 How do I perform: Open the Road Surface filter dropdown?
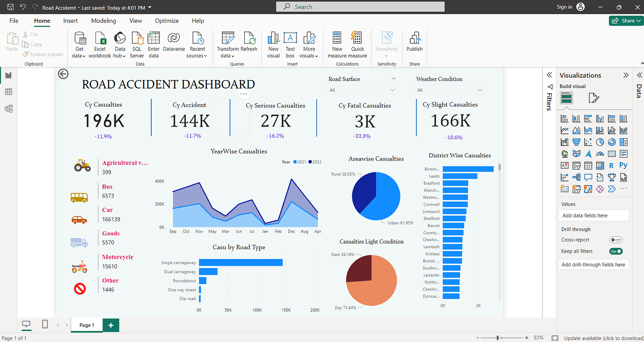(x=393, y=90)
